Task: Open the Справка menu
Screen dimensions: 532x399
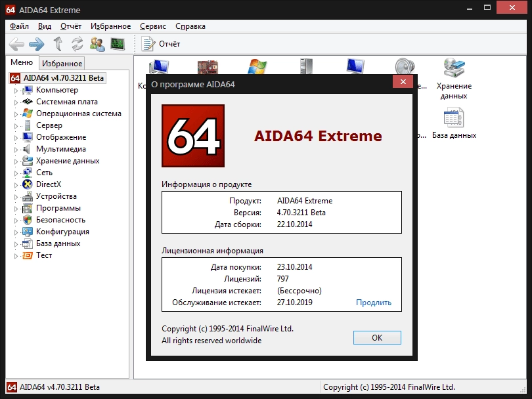Action: coord(190,26)
